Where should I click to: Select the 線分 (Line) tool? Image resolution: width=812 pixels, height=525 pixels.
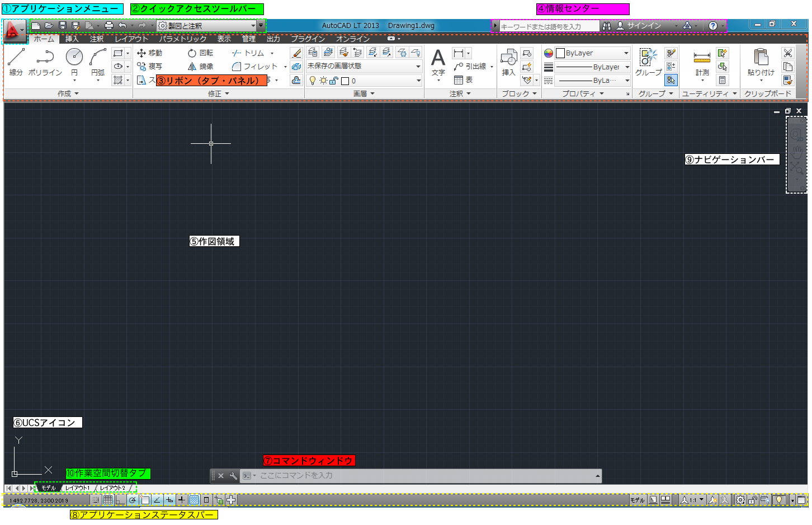point(16,62)
